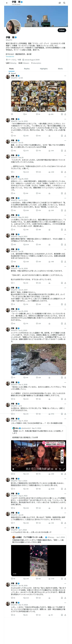Viewport: 72px width, 644px height.
Task: Repost the pinned Jul 20 tweet
Action: click(24, 114)
